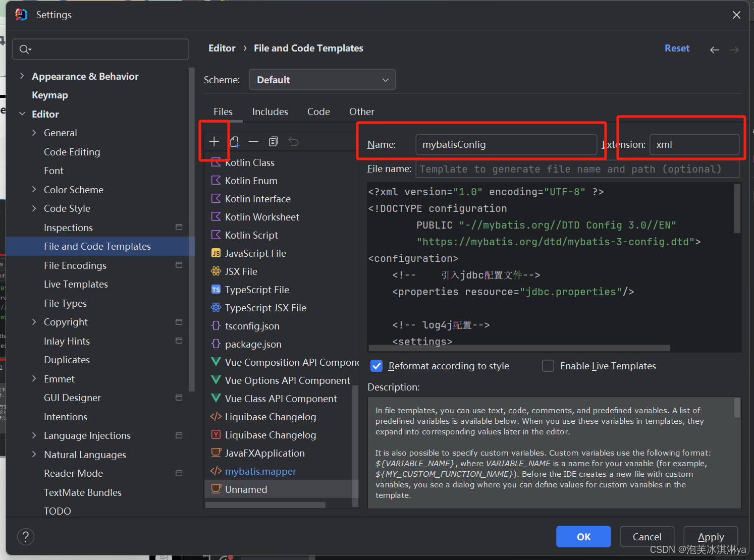The image size is (754, 560).
Task: Disable Reformat according to style
Action: tap(376, 366)
